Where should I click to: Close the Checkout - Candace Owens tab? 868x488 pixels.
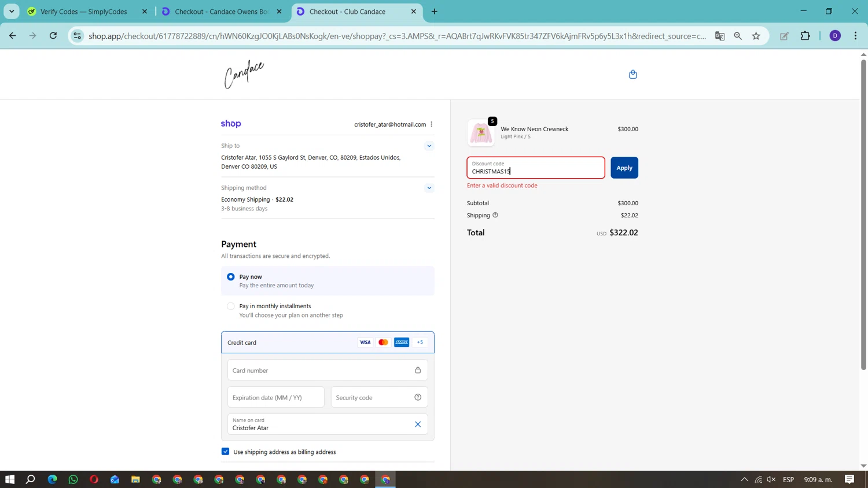coord(279,12)
